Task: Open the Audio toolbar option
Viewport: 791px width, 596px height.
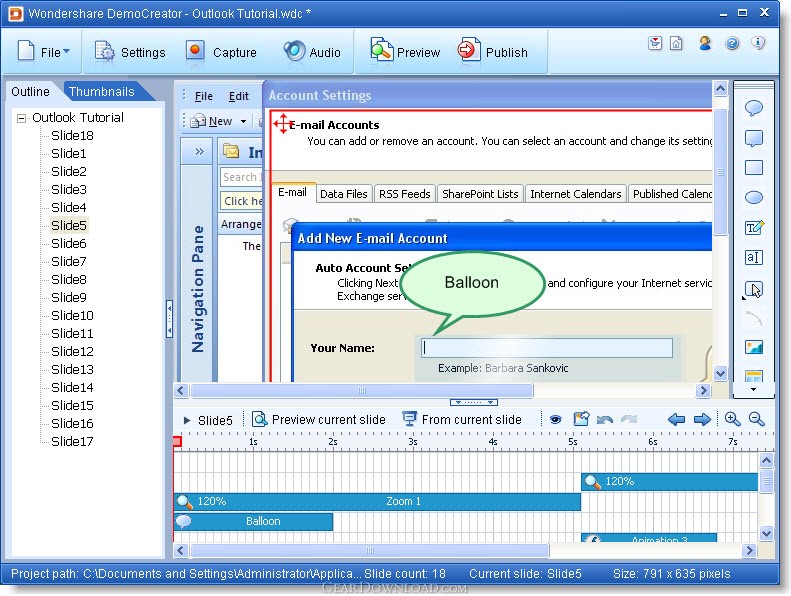Action: [312, 52]
